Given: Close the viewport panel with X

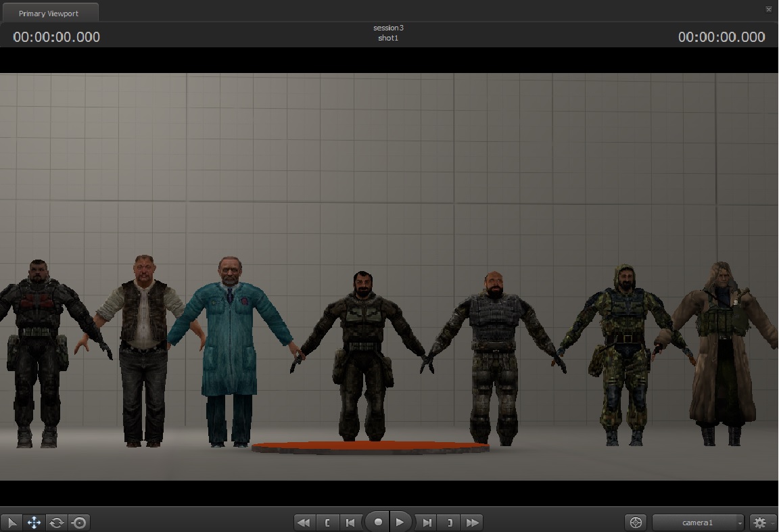Looking at the screenshot, I should pyautogui.click(x=768, y=9).
